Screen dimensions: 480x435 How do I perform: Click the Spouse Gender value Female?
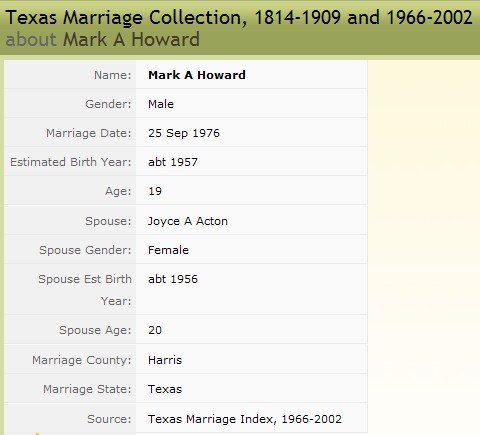point(168,250)
